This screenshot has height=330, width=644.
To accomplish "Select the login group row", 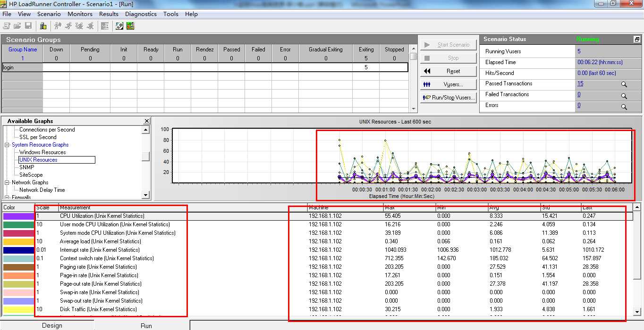I will (x=205, y=67).
